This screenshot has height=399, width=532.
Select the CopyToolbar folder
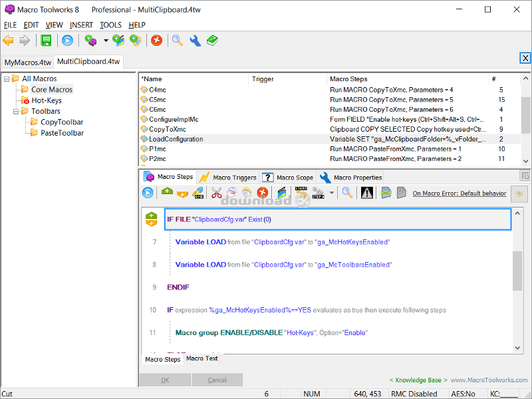(62, 122)
